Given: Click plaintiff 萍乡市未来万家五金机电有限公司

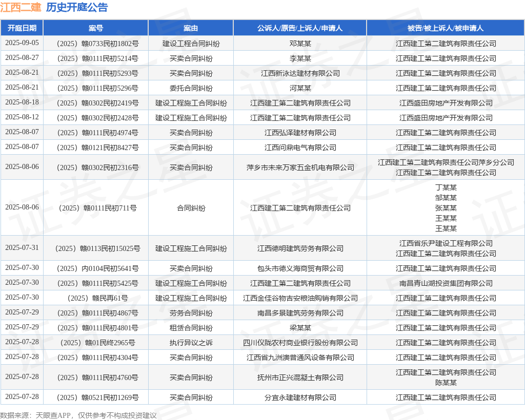Looking at the screenshot, I should pos(300,167).
